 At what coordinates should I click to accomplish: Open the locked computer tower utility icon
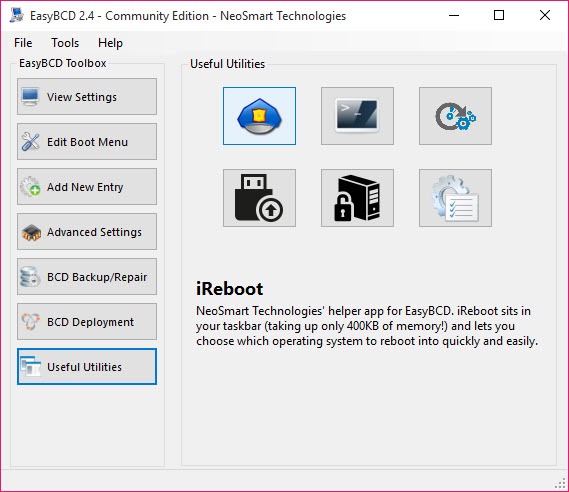point(357,198)
